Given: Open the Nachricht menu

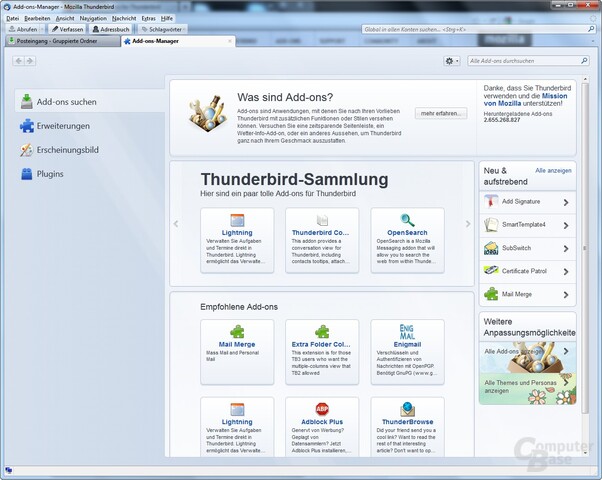Looking at the screenshot, I should [x=124, y=18].
